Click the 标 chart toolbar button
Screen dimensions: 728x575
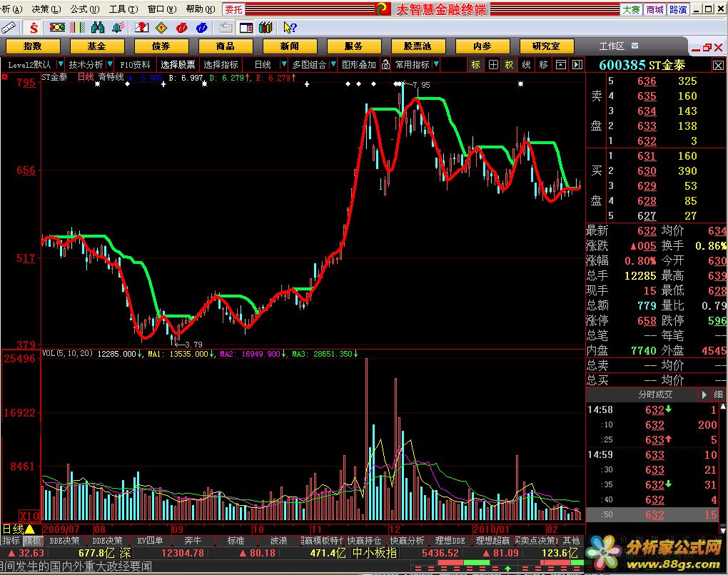pos(475,64)
